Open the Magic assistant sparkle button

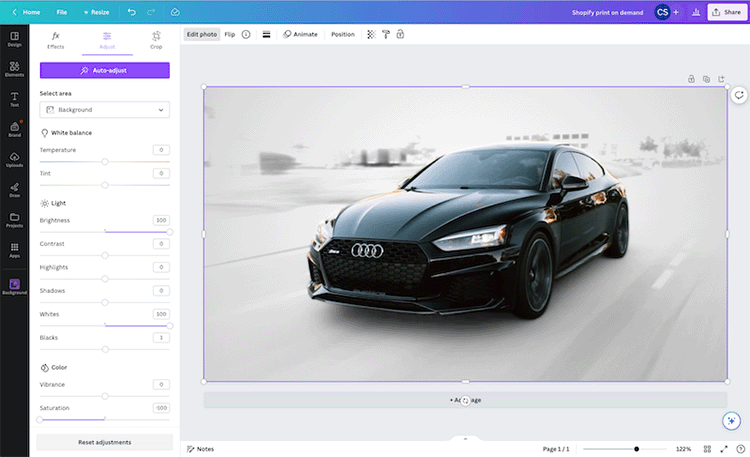[x=731, y=421]
